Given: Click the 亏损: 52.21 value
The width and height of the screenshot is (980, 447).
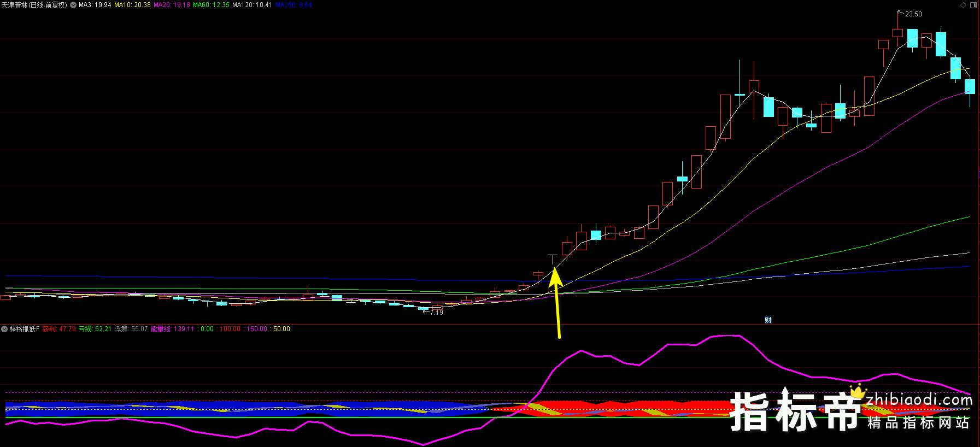Looking at the screenshot, I should click(95, 329).
